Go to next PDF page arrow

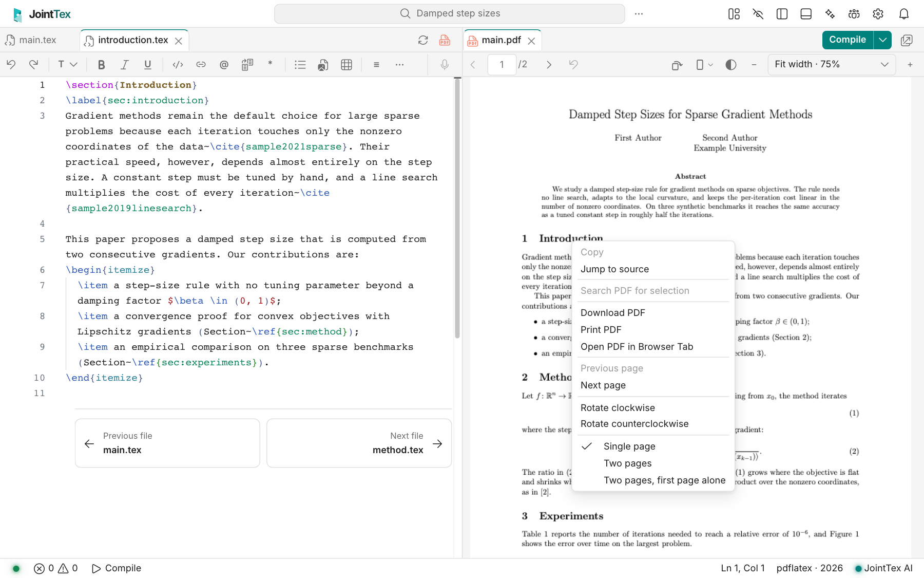point(549,65)
